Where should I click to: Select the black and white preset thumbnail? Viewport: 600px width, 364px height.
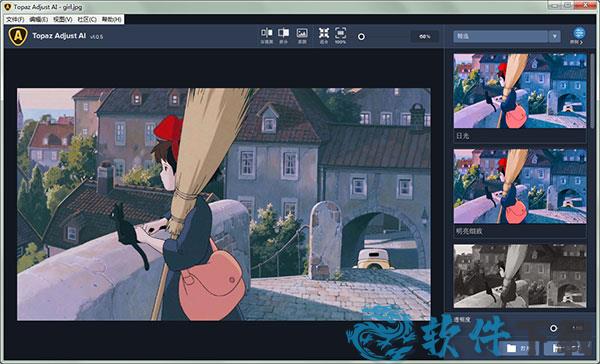coord(520,276)
